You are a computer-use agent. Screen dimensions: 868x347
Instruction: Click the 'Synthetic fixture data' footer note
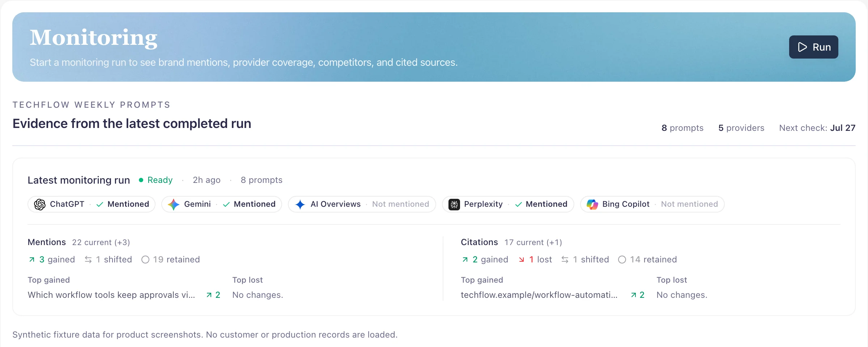(x=205, y=335)
